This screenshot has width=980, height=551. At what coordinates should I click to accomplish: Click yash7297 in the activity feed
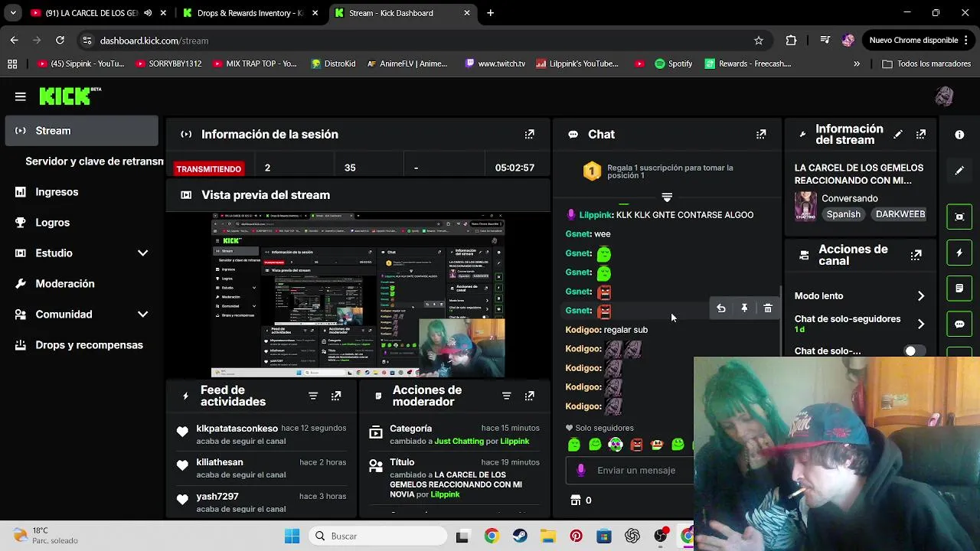coord(217,496)
